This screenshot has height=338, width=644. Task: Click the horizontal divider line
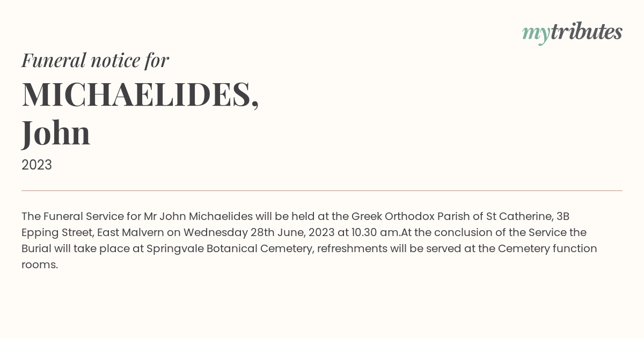click(322, 190)
